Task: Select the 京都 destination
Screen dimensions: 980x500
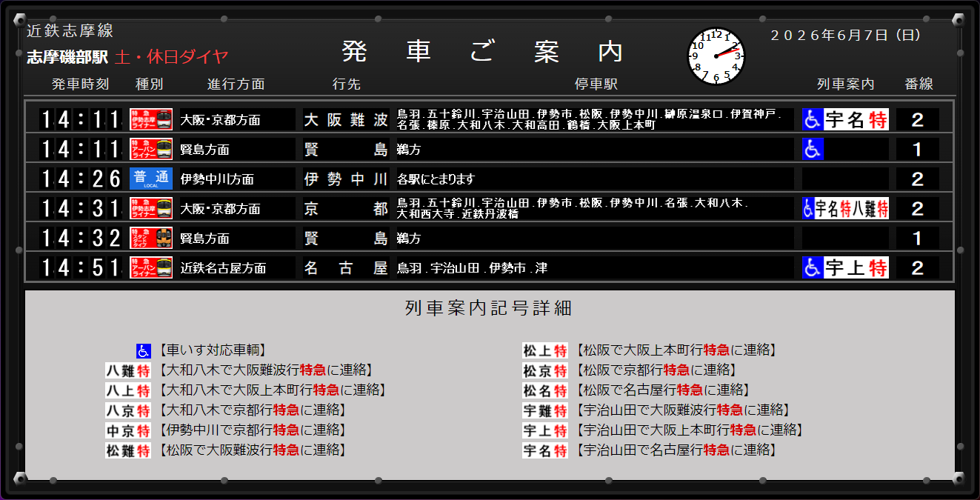Action: click(x=346, y=209)
